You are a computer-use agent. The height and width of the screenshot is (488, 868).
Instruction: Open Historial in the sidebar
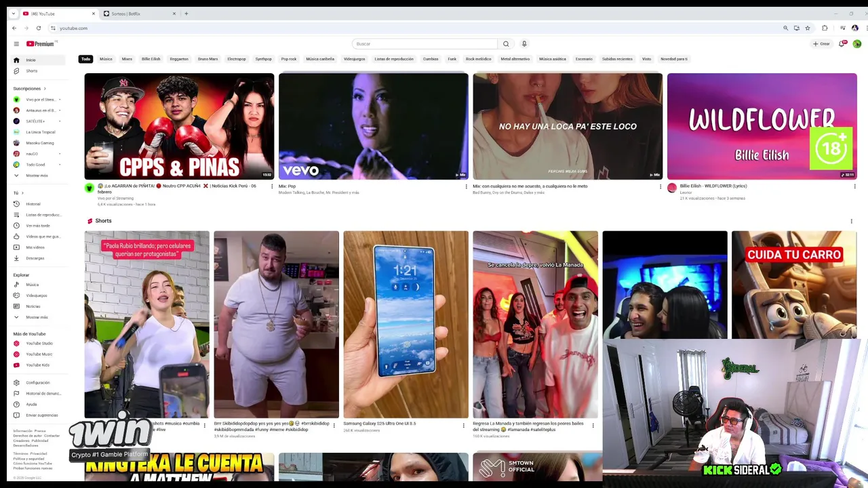38,204
